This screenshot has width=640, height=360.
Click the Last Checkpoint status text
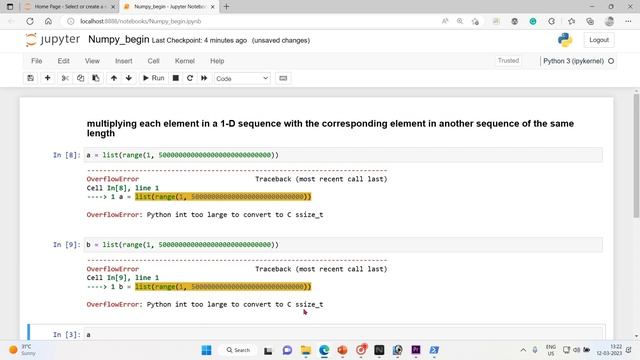pos(199,40)
